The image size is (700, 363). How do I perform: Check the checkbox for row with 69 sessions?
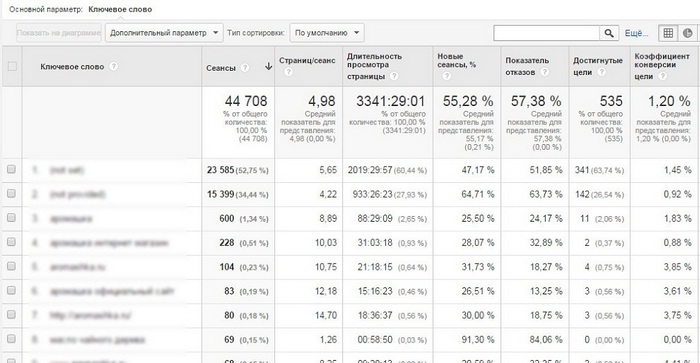tap(11, 338)
